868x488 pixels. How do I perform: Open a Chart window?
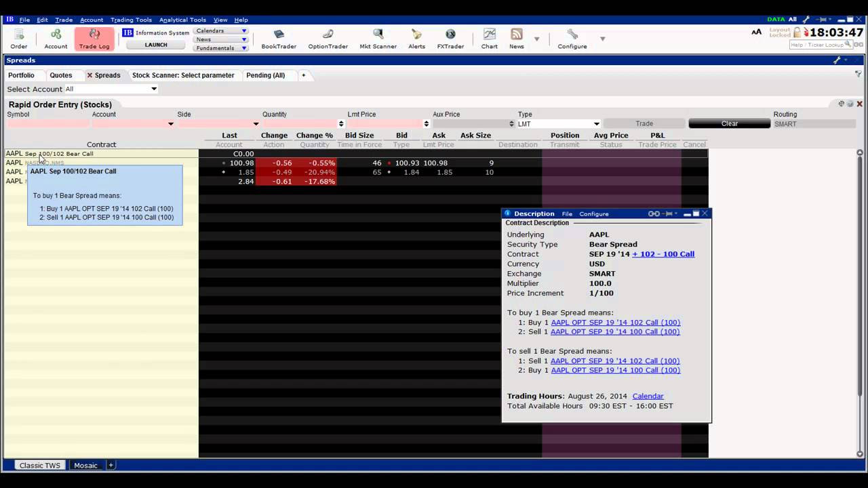tap(490, 39)
